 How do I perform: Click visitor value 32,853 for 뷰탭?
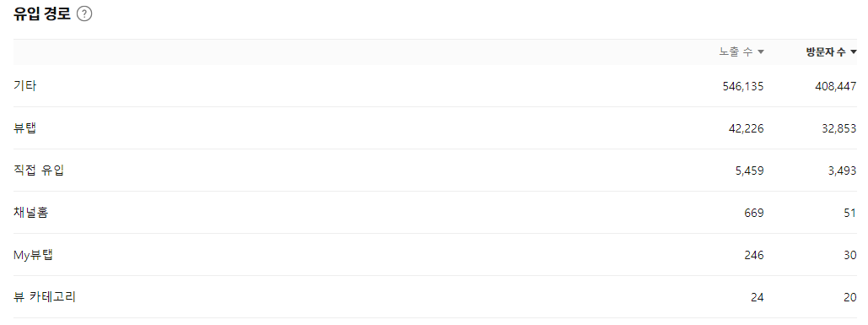pos(839,128)
